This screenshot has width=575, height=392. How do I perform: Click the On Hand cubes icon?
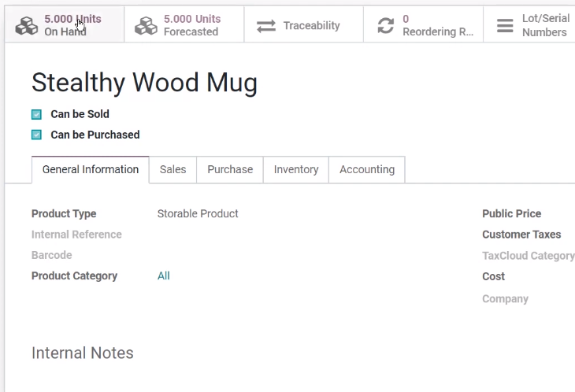point(27,26)
